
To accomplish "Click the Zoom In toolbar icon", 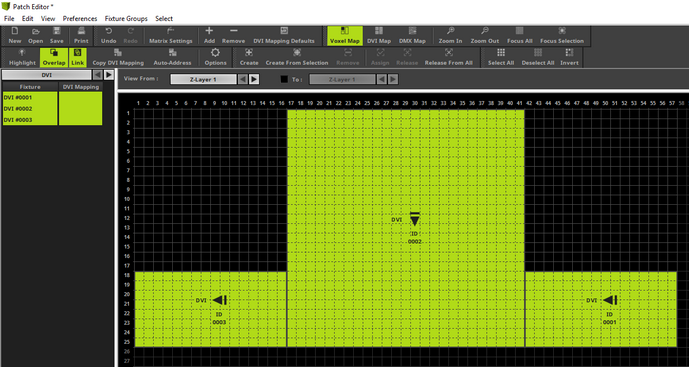I will [450, 36].
